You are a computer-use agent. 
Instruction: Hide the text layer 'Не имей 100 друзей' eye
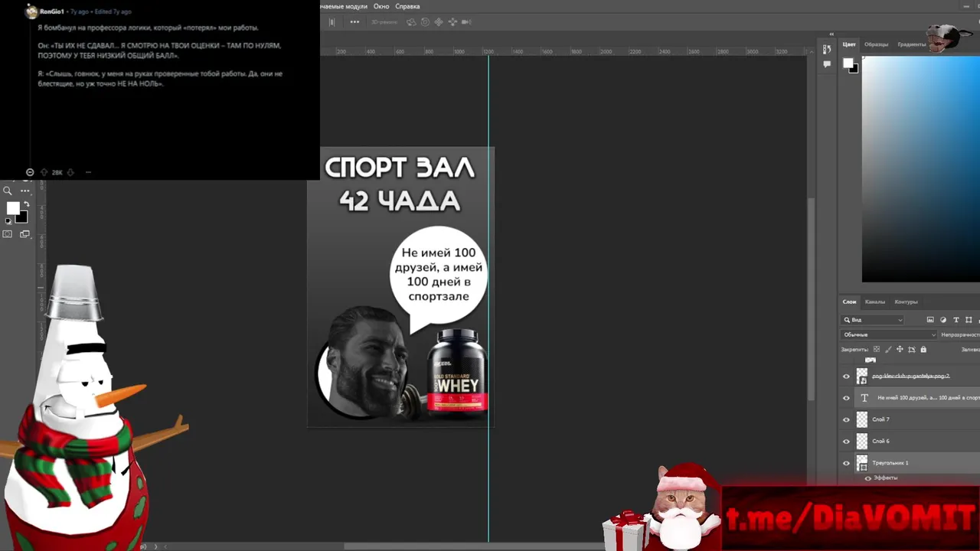coord(846,398)
